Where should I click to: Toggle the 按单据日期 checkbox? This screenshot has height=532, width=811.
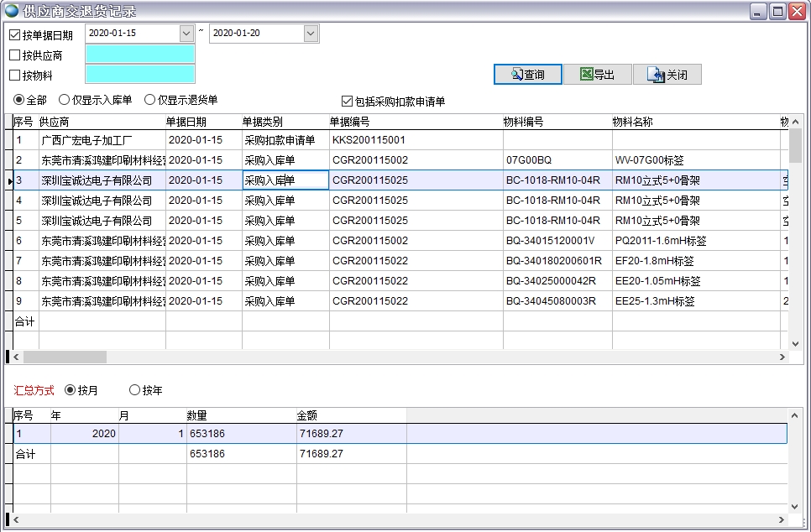click(x=15, y=34)
